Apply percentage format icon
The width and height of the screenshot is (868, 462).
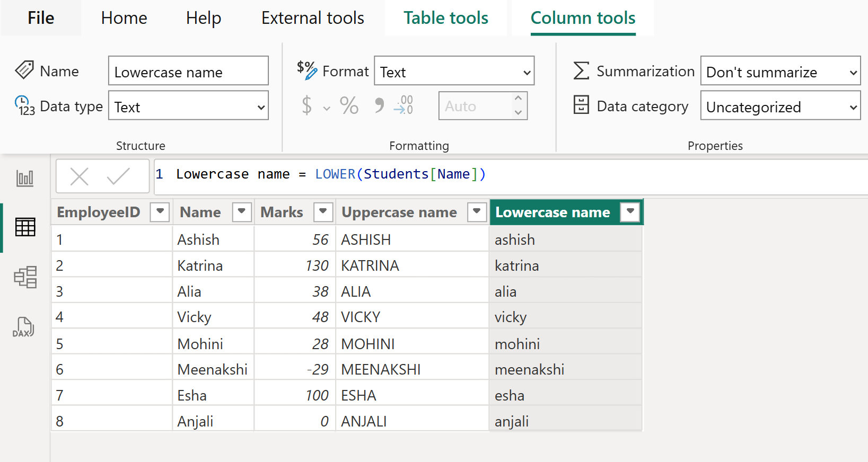coord(349,105)
